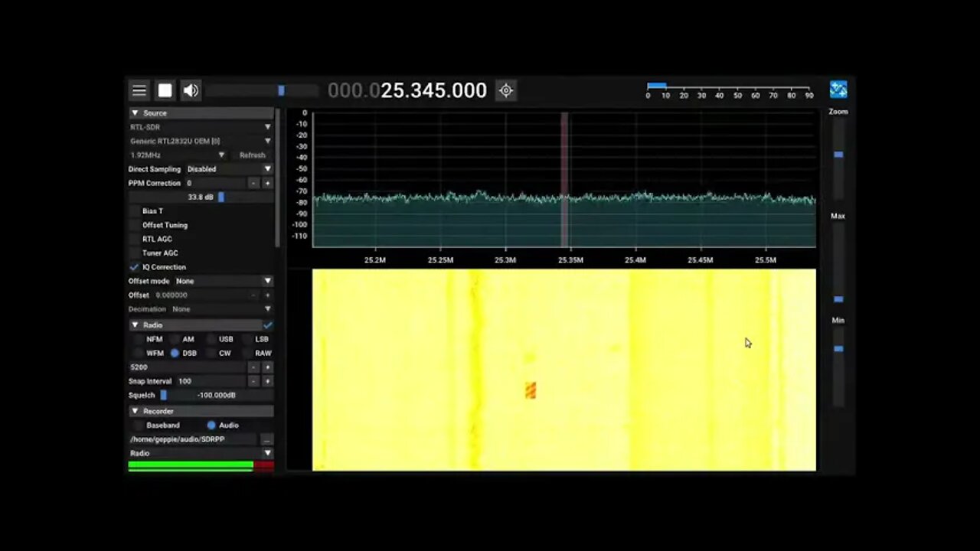Click the sidebar vertical scrollbar
Image resolution: width=980 pixels, height=551 pixels.
(x=278, y=177)
